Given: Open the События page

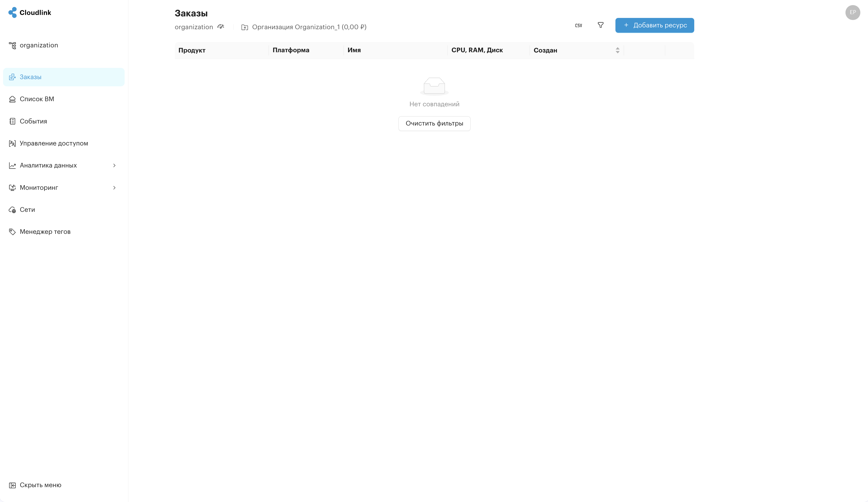Looking at the screenshot, I should coord(64,121).
